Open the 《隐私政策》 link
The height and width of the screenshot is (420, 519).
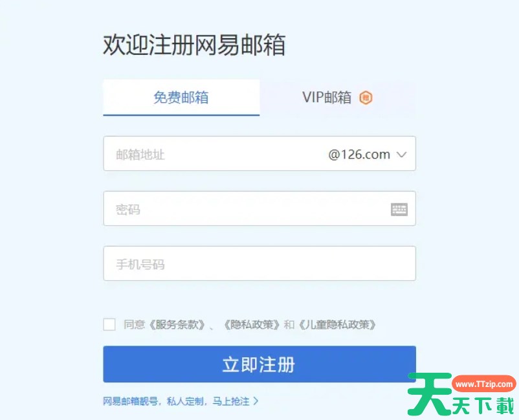(x=252, y=325)
